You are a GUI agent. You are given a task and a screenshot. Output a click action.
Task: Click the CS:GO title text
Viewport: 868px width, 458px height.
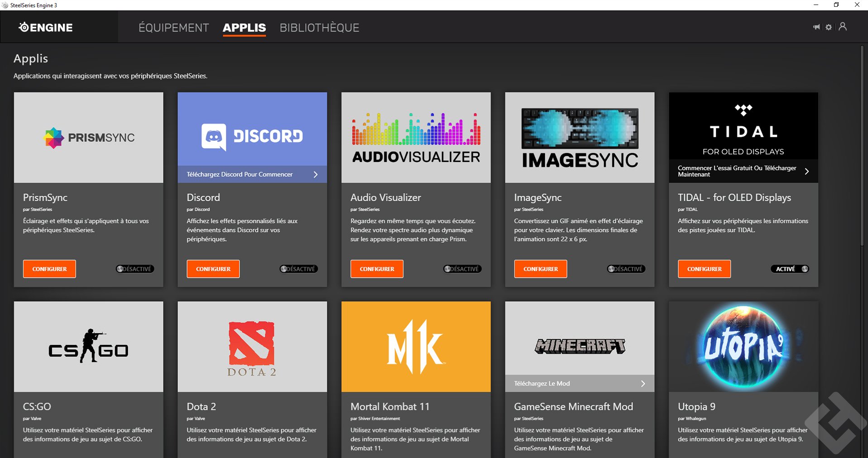pos(37,407)
